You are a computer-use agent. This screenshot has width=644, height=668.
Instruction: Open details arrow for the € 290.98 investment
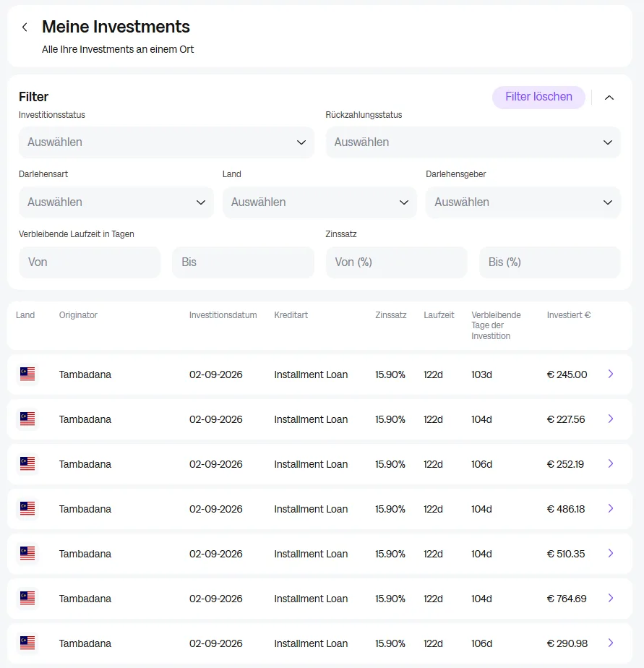click(x=610, y=643)
